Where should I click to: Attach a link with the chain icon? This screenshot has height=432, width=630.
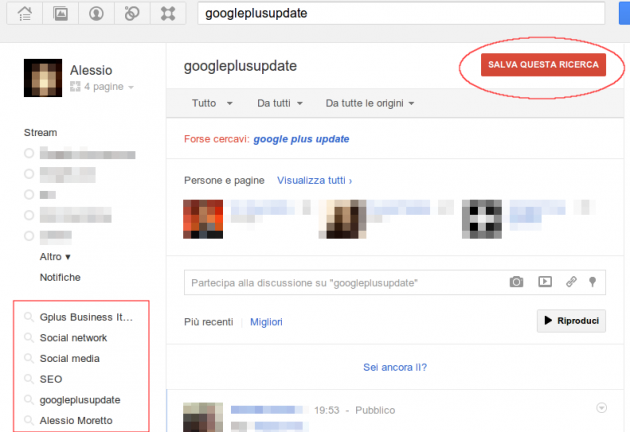point(571,281)
